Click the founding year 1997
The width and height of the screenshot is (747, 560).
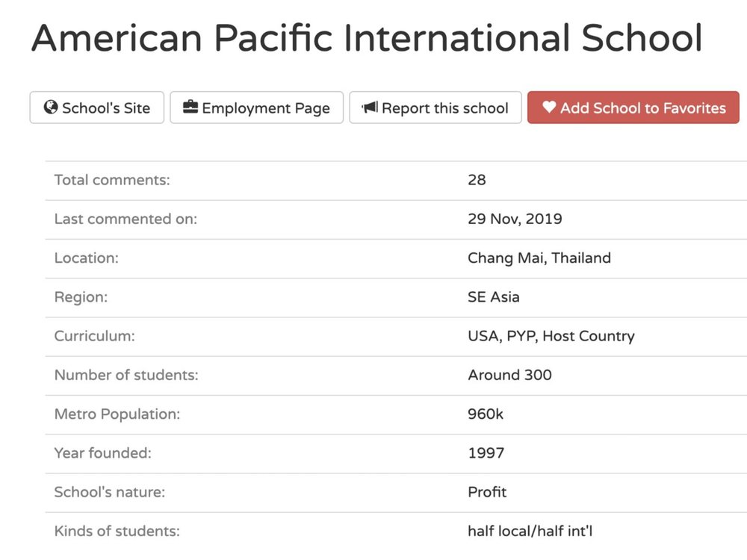pyautogui.click(x=486, y=453)
